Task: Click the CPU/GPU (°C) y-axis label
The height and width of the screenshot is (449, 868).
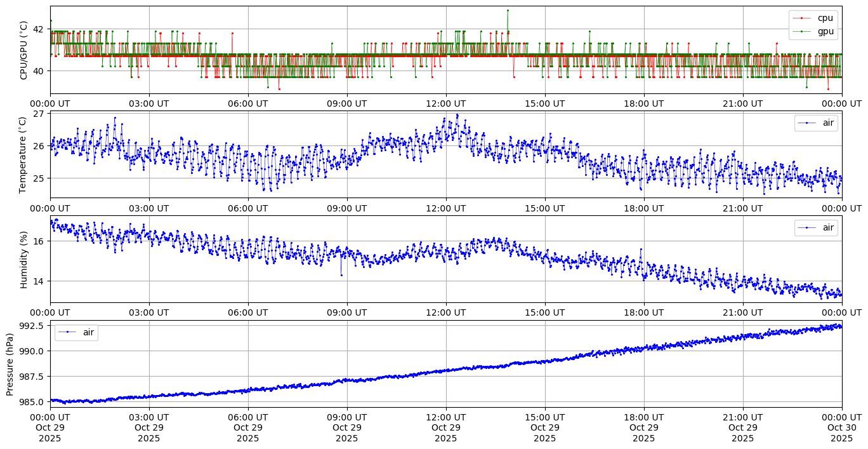Action: (24, 50)
